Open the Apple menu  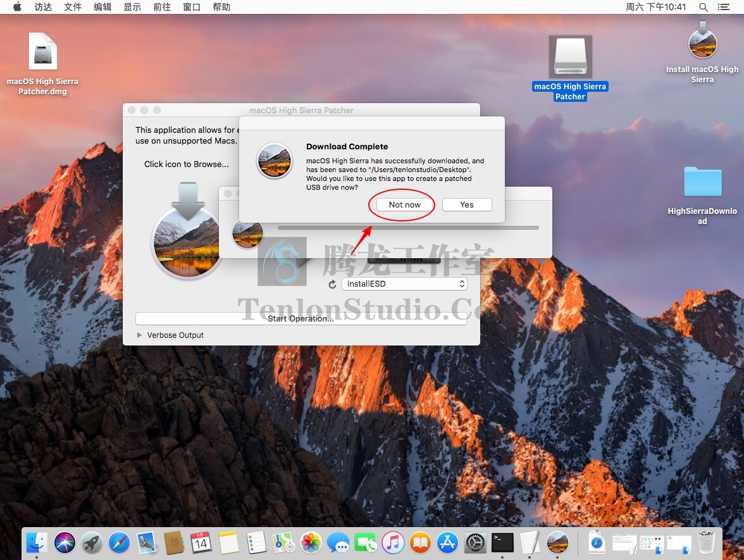[x=17, y=6]
